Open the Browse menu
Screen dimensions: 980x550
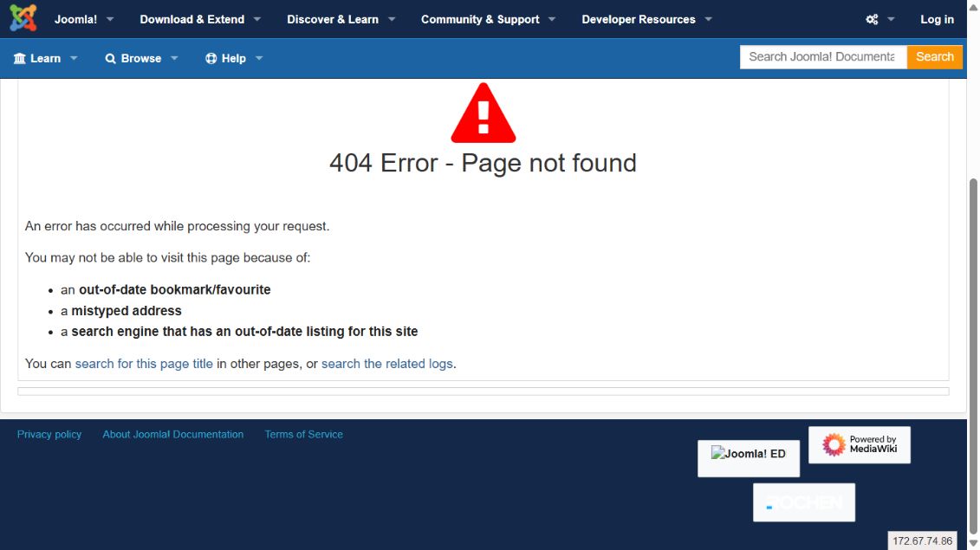[141, 58]
